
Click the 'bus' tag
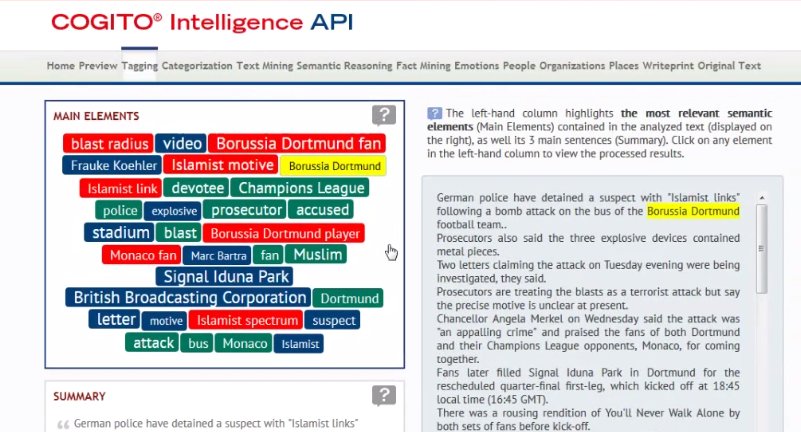[197, 343]
